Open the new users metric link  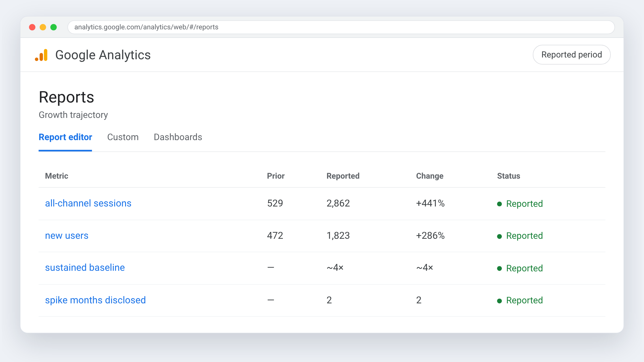pos(67,236)
